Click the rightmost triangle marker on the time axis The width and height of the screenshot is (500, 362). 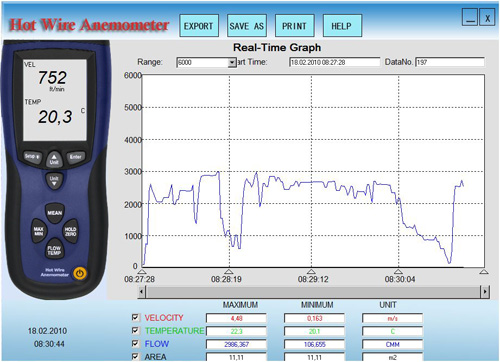click(484, 272)
